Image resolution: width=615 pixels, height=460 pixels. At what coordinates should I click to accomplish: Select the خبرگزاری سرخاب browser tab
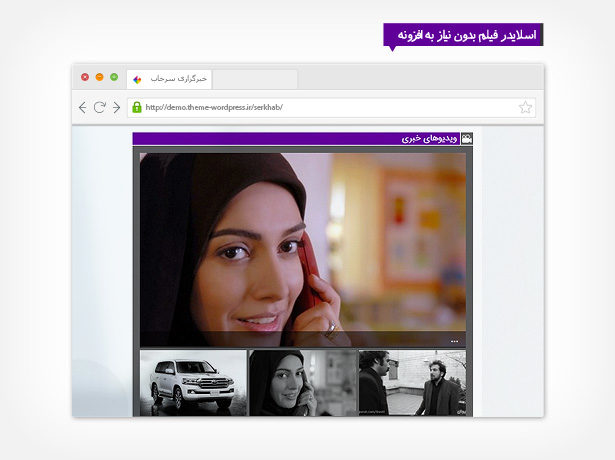[x=170, y=79]
